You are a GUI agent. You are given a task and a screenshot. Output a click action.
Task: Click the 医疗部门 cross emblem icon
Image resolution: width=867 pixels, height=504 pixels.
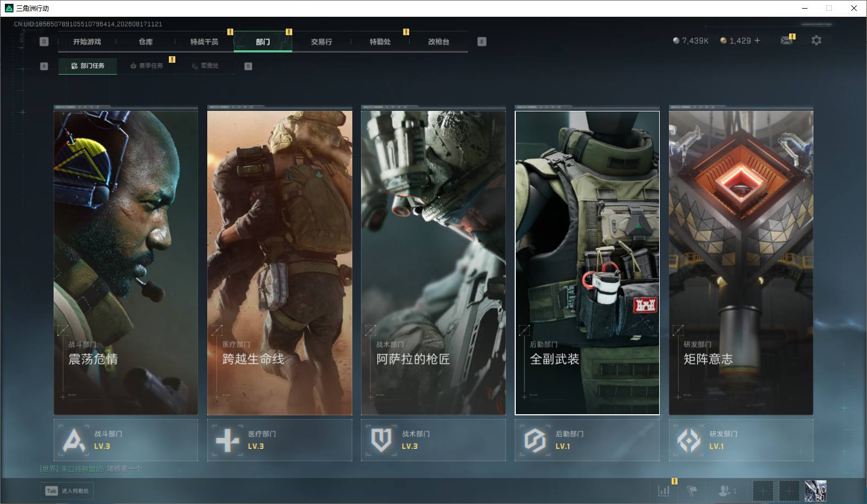(x=227, y=440)
